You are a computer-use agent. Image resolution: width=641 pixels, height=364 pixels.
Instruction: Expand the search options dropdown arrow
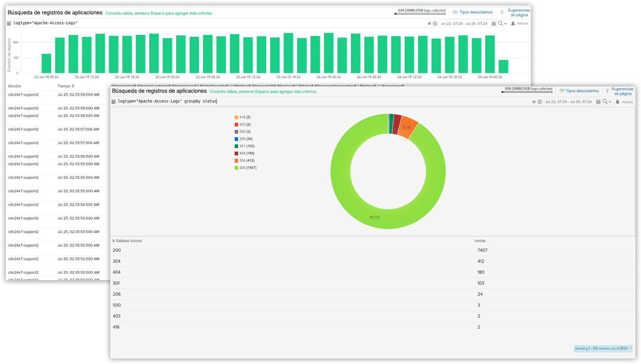610,102
